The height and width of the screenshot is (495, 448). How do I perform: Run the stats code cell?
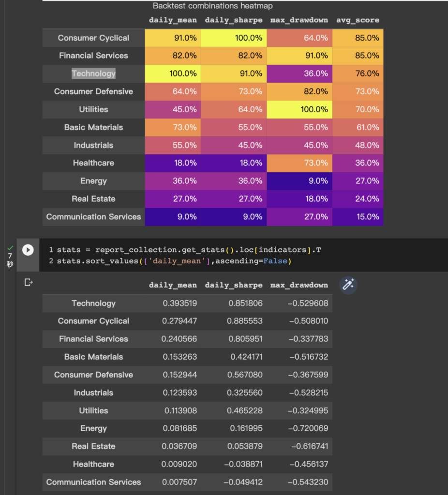click(28, 250)
